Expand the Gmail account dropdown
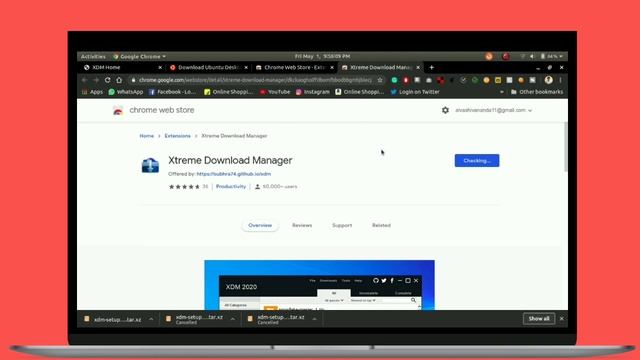640x360 pixels. pyautogui.click(x=493, y=110)
